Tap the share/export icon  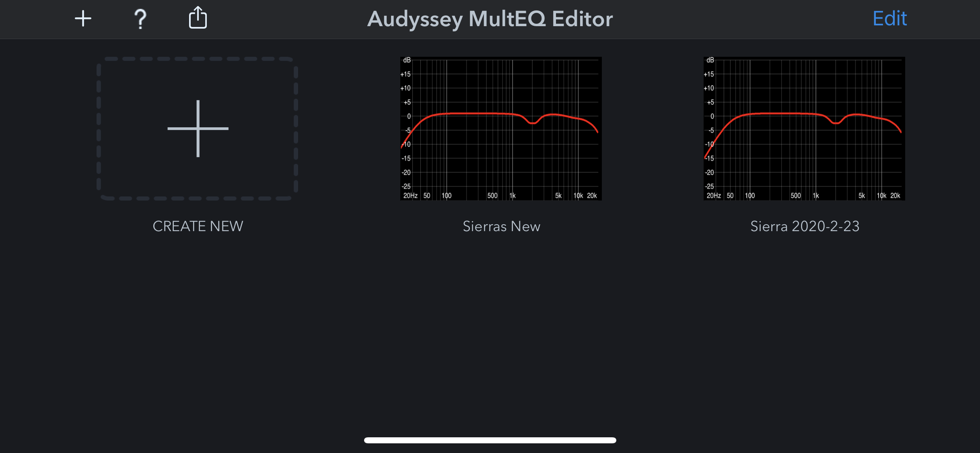pos(198,18)
